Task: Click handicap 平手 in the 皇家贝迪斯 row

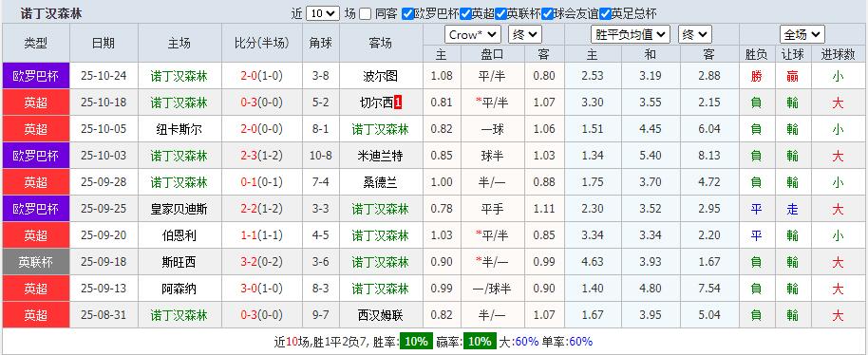Action: click(492, 209)
